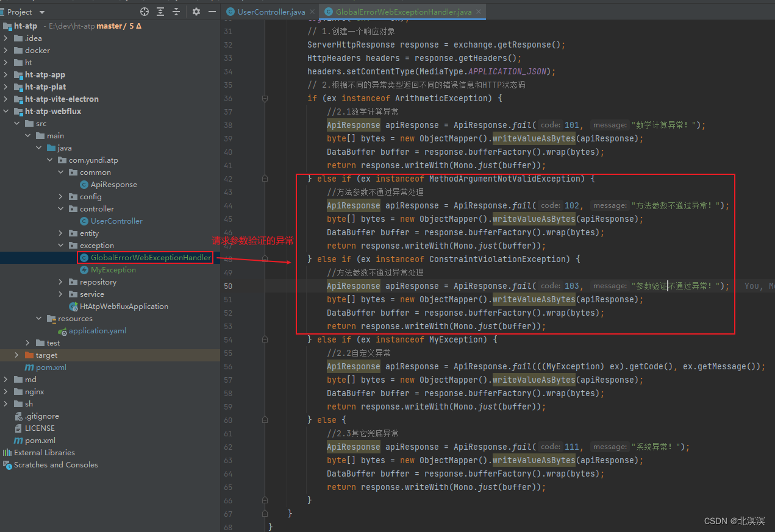Open HtAtpWebfluxApplication class
This screenshot has height=532, width=775.
pos(118,307)
